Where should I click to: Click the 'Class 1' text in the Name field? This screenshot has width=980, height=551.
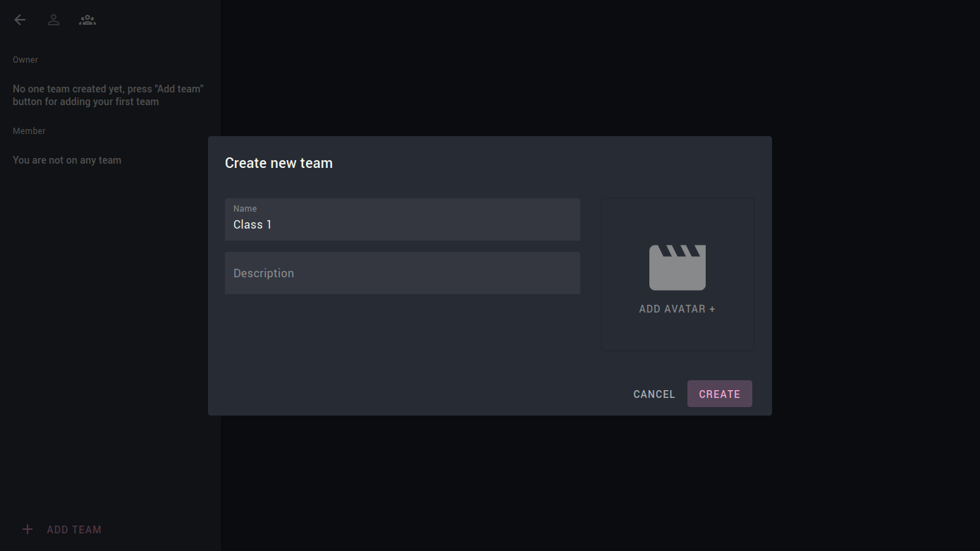pos(252,224)
